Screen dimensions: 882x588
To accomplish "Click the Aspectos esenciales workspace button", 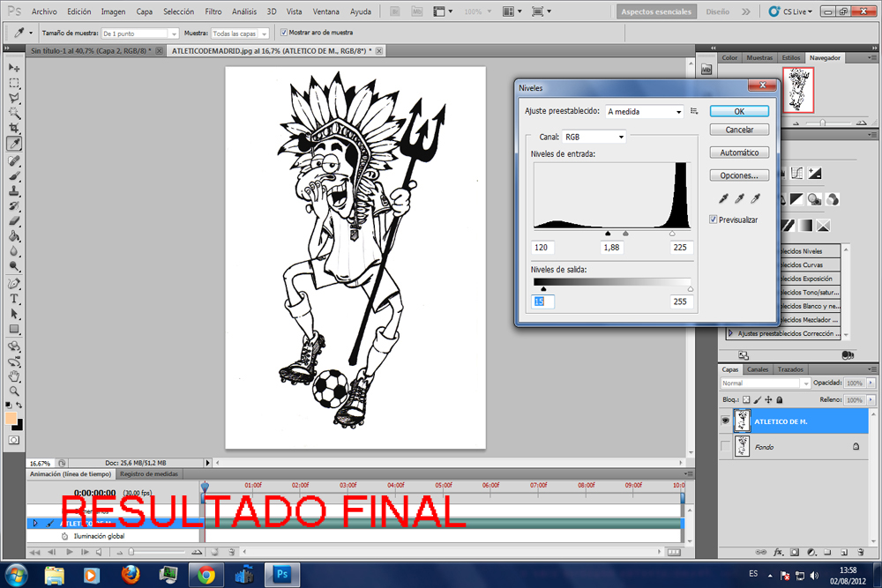I will tap(656, 11).
